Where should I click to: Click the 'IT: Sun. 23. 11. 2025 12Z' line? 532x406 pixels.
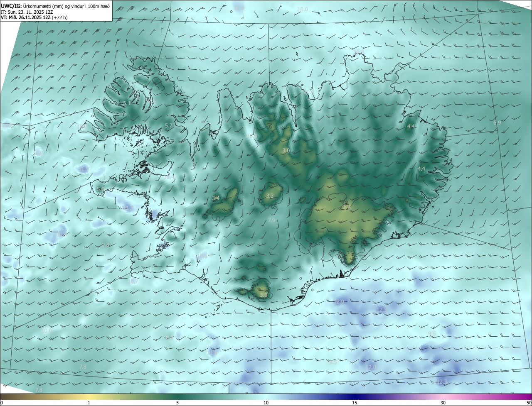[27, 12]
